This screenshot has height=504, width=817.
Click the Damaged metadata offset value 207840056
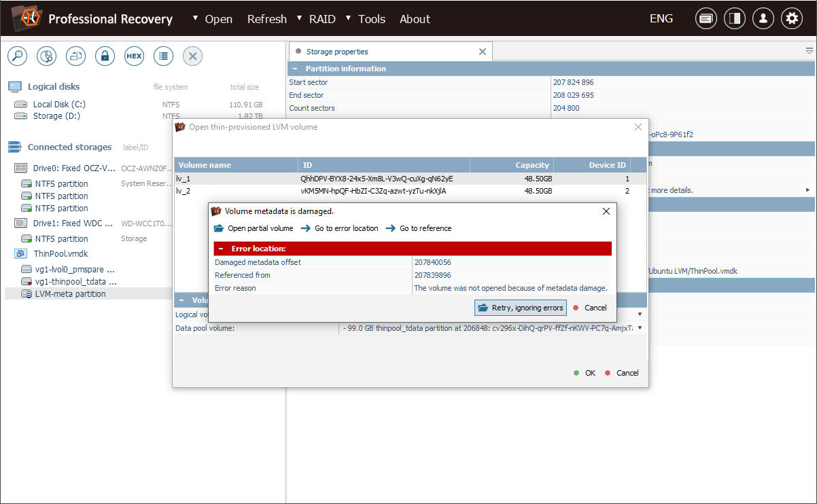432,262
